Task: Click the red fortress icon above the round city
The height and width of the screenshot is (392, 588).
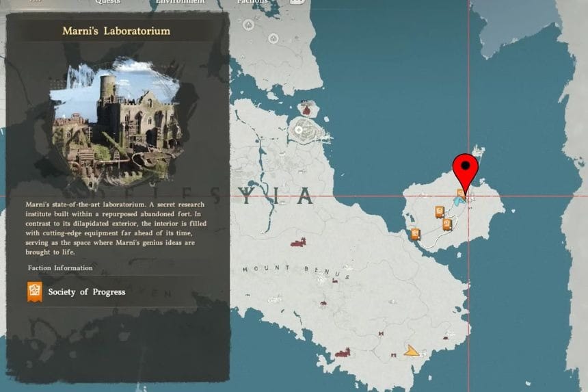Action: 306,108
